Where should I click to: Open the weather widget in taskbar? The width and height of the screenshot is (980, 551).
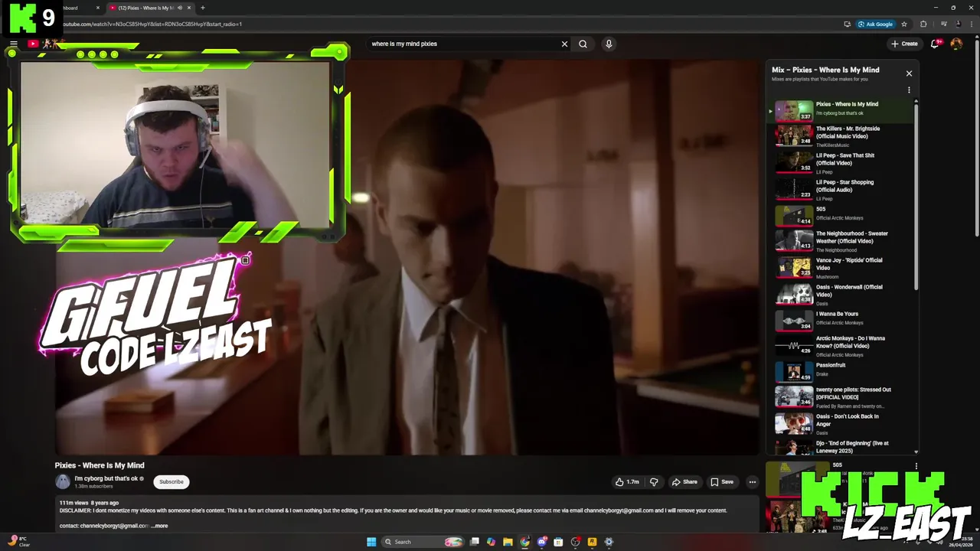tap(18, 542)
